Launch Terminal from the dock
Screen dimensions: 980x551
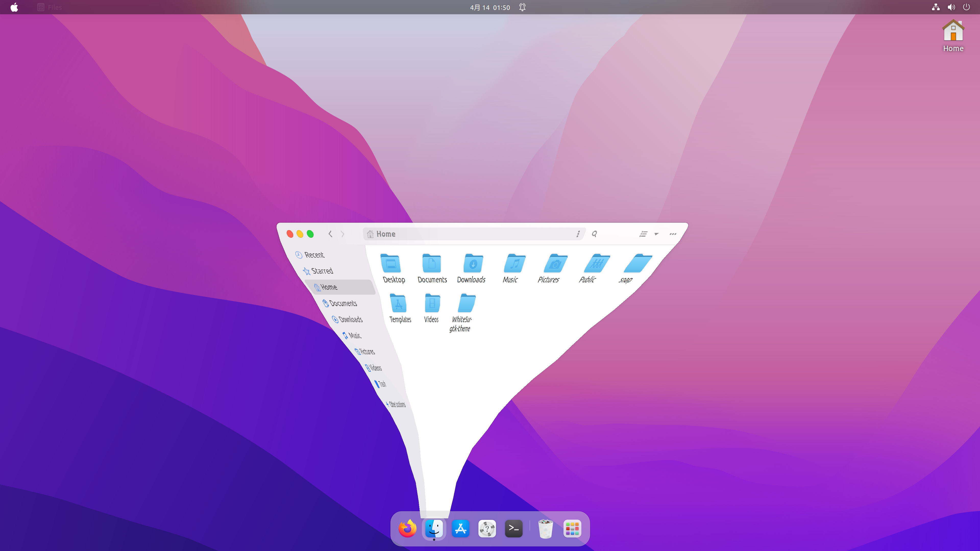pos(513,529)
